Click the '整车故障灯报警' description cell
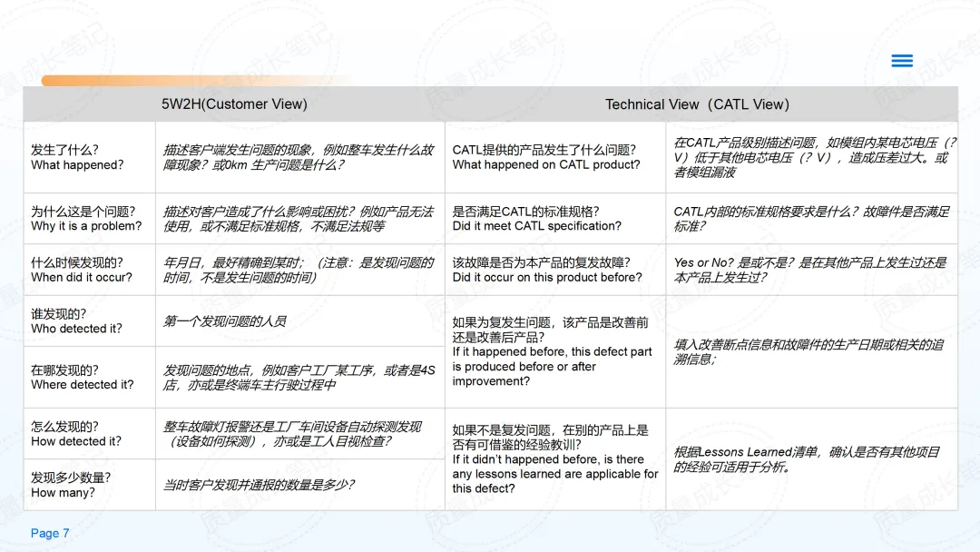 pyautogui.click(x=300, y=434)
